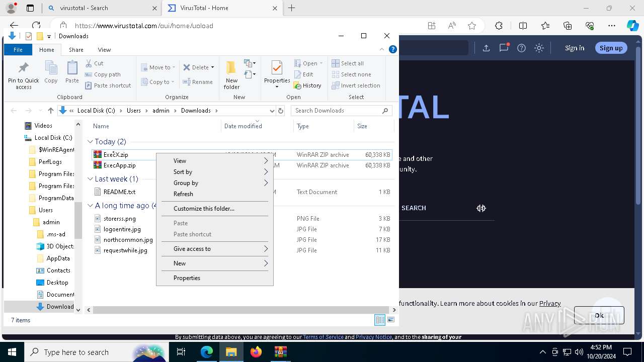Click the Open ribbon command
The image size is (644, 362).
pyautogui.click(x=308, y=63)
